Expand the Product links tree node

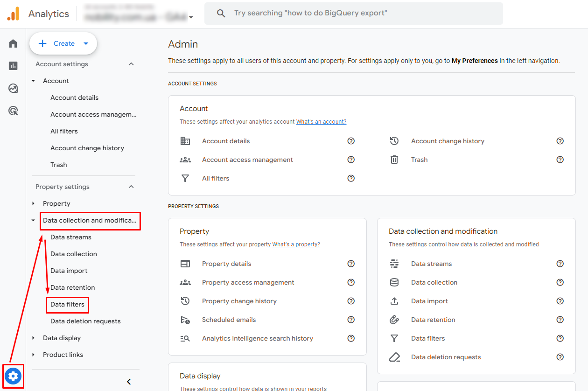(34, 355)
